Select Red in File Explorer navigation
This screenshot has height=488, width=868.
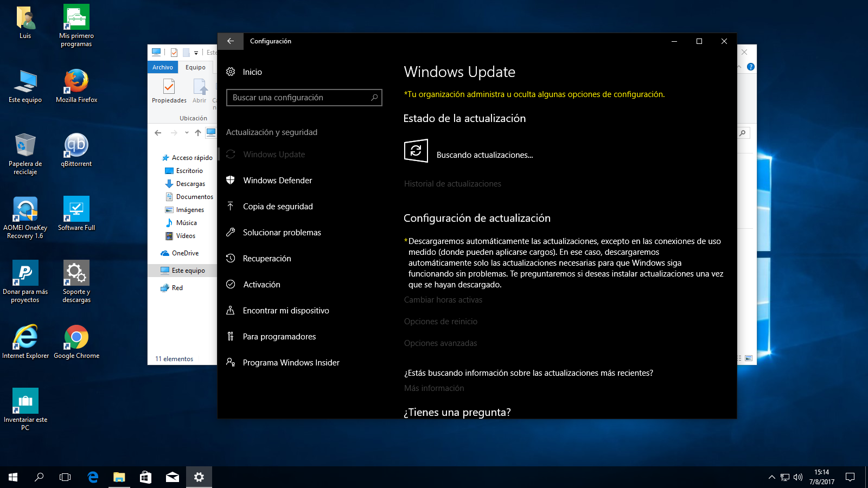(171, 288)
